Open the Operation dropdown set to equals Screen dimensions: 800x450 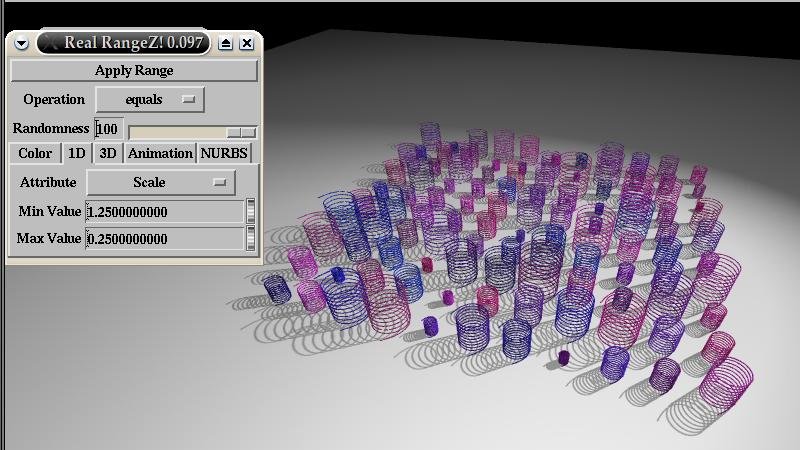[150, 99]
